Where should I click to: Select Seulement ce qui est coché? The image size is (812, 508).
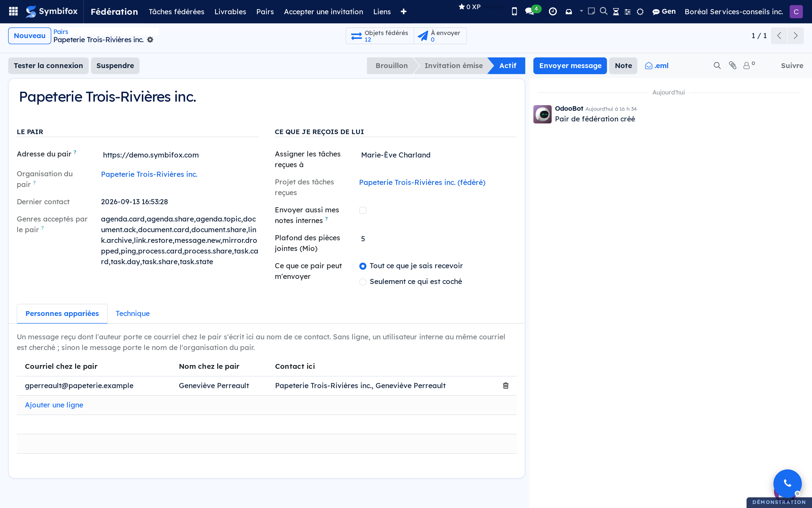pos(363,282)
